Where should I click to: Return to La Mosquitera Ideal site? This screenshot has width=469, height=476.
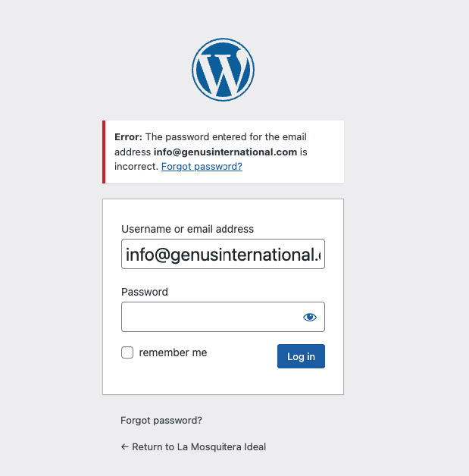click(193, 447)
